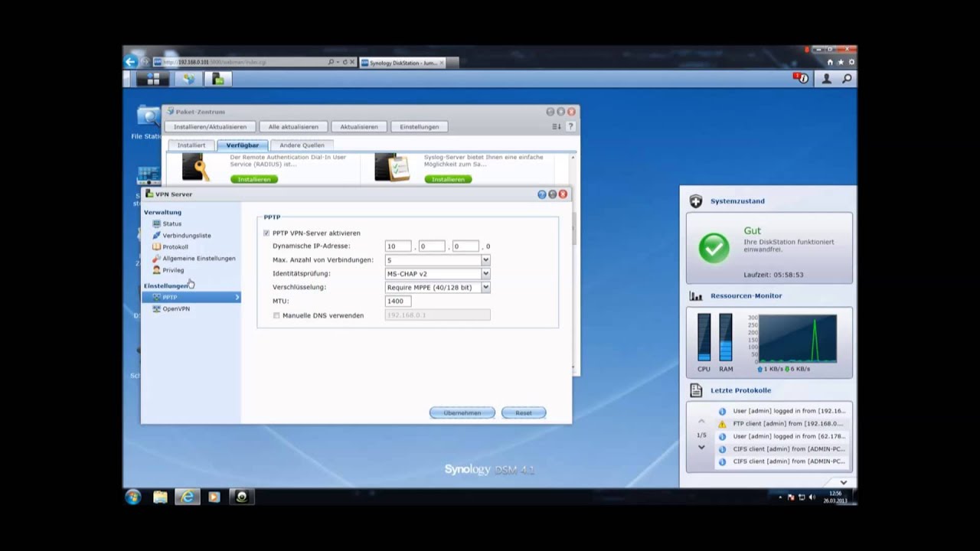Image resolution: width=980 pixels, height=551 pixels.
Task: Open Allgemeine Einstellungen in sidebar
Action: pyautogui.click(x=198, y=258)
